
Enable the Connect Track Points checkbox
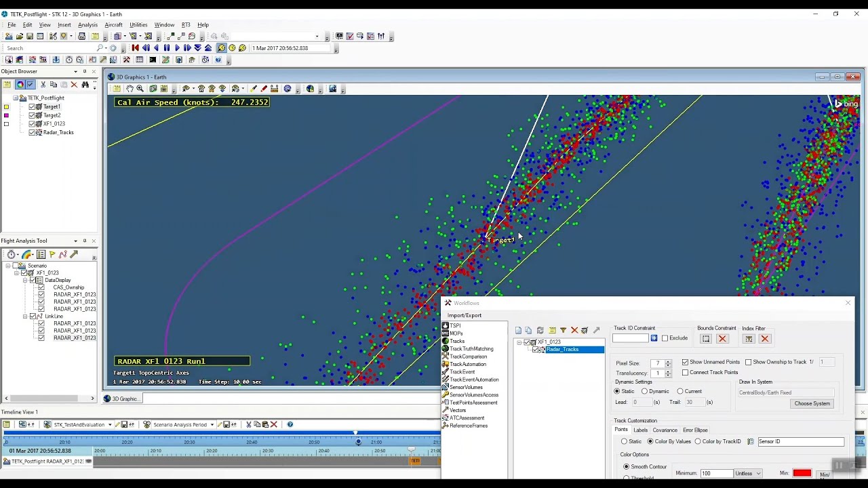click(685, 372)
